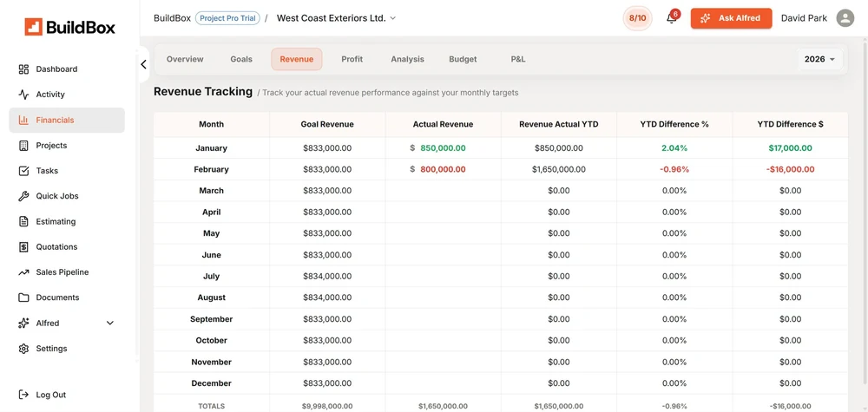
Task: Click the Tasks checkmark icon
Action: (23, 171)
